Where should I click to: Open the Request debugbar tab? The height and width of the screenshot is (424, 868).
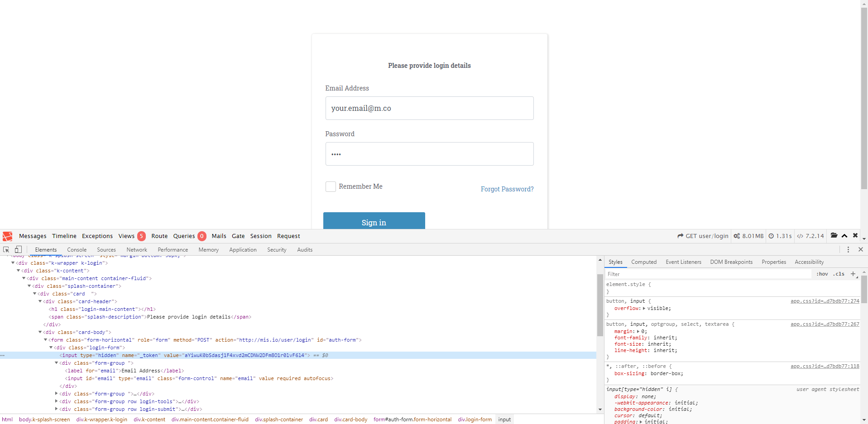pos(288,236)
